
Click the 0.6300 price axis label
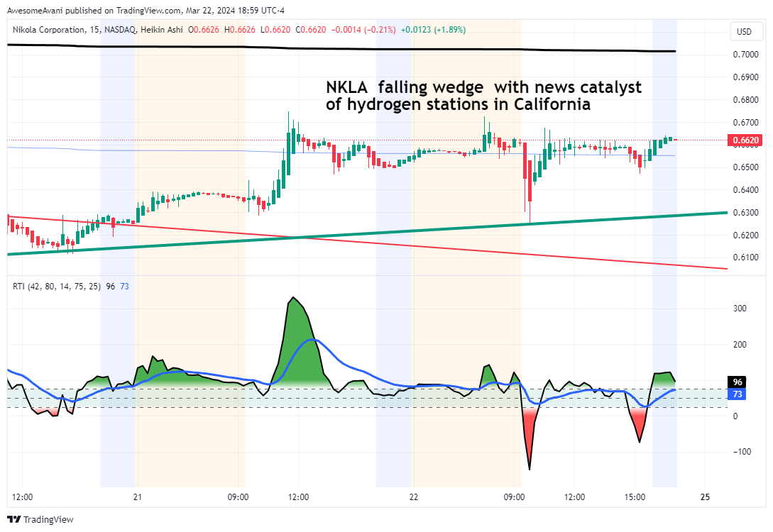pyautogui.click(x=746, y=212)
